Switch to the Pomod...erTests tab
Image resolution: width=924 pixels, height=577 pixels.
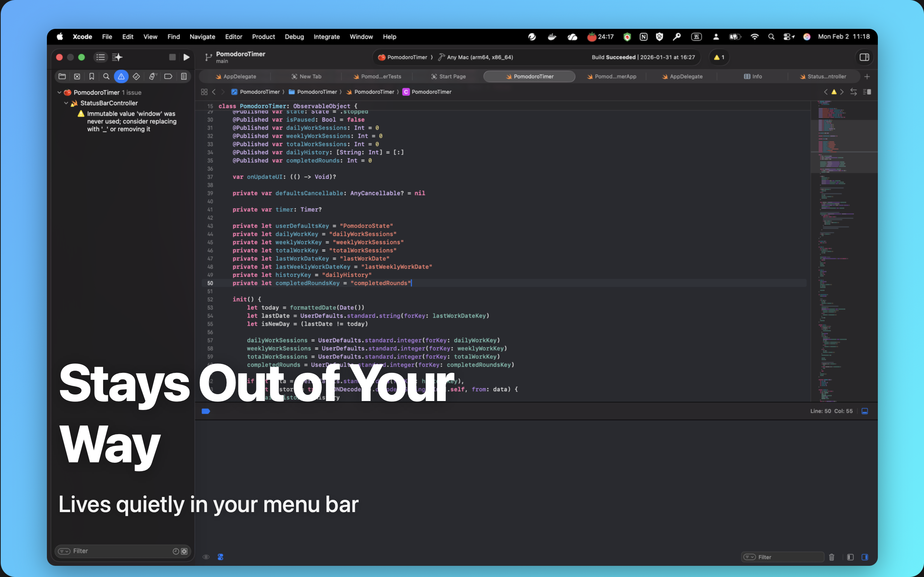click(x=377, y=77)
